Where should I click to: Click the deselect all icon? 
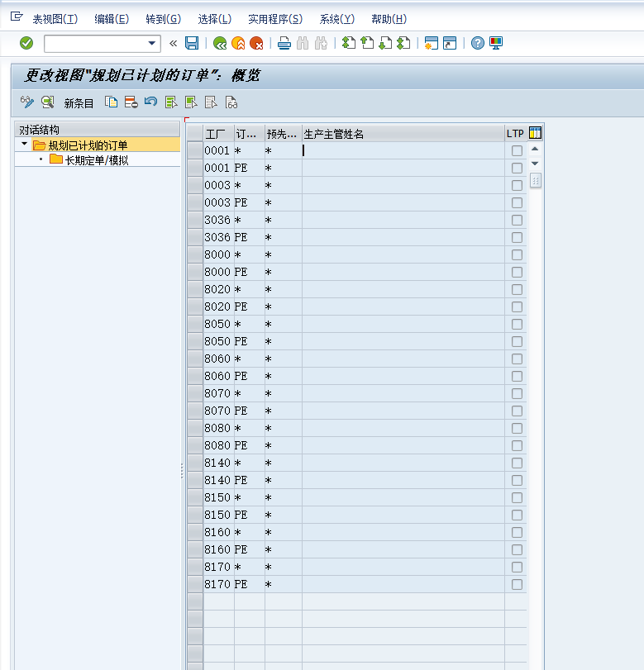coord(211,102)
